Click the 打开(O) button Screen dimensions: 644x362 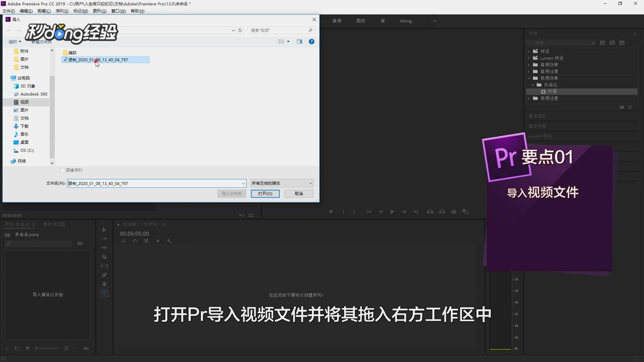(265, 194)
